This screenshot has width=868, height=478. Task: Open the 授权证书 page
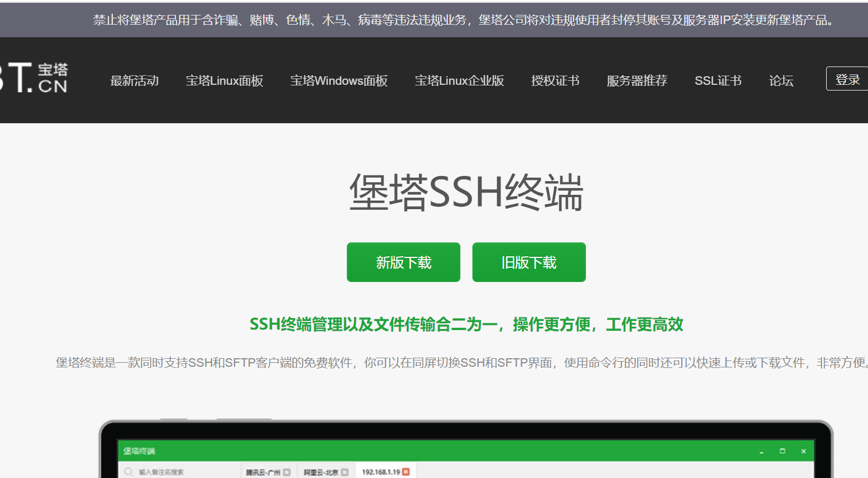tap(554, 81)
